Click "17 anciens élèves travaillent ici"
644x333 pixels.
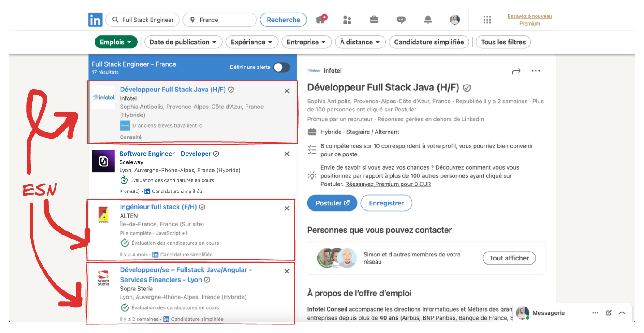pos(167,125)
